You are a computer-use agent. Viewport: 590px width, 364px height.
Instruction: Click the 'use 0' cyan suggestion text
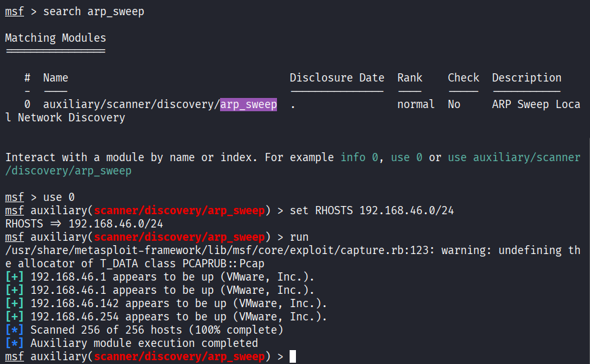pos(405,157)
